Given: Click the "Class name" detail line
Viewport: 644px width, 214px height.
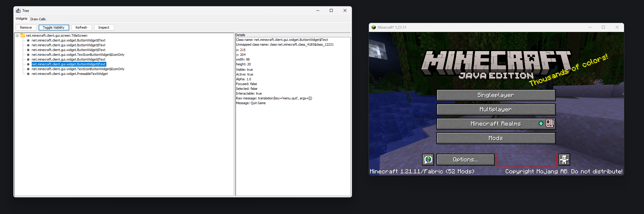Looking at the screenshot, I should point(282,40).
